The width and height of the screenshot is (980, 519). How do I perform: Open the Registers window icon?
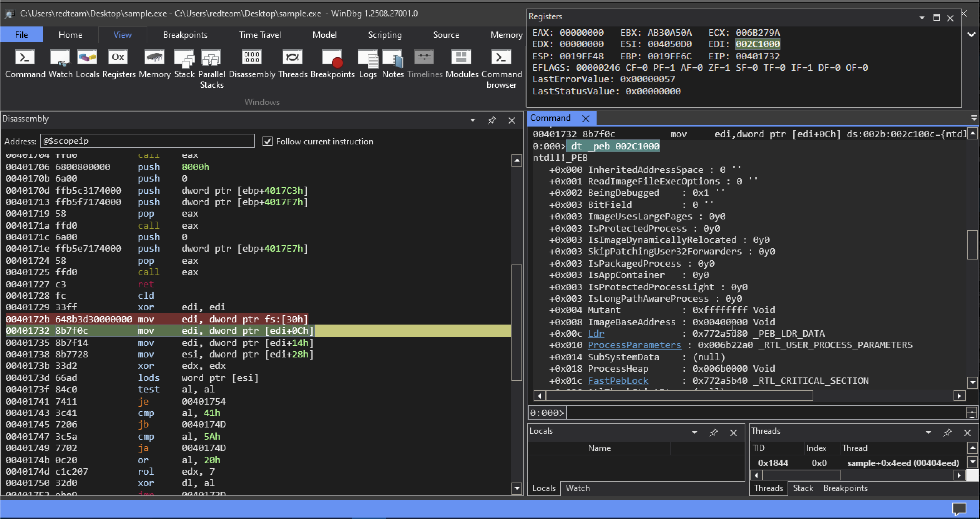point(118,64)
